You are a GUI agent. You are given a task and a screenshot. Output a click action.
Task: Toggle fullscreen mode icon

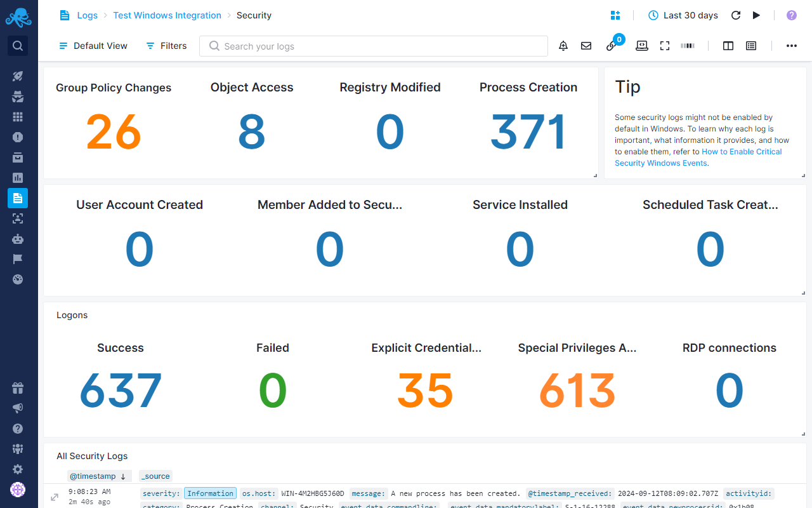click(665, 46)
